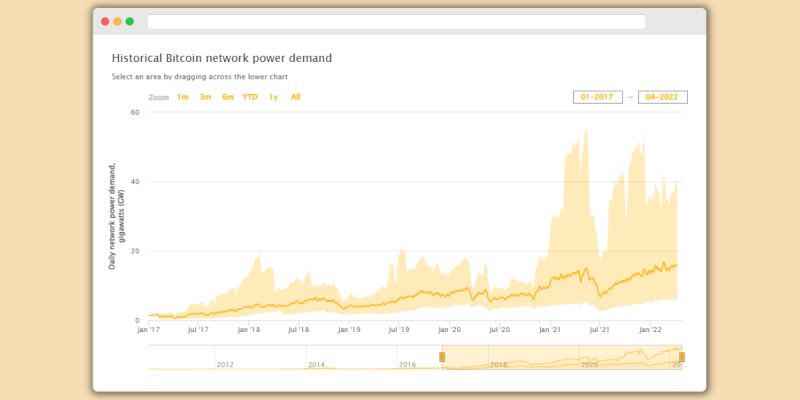Screen dimensions: 800x400
Task: Maximize window with green button
Action: (130, 21)
